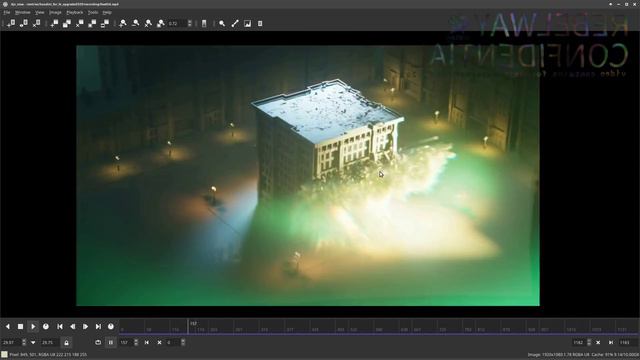Jump to the end frame

[98, 327]
